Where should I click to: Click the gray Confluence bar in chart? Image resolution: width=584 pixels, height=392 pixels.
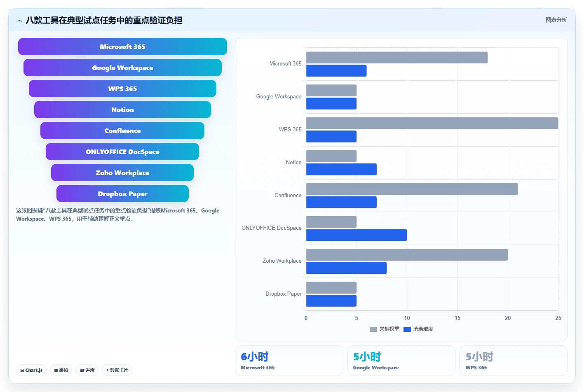pyautogui.click(x=412, y=189)
